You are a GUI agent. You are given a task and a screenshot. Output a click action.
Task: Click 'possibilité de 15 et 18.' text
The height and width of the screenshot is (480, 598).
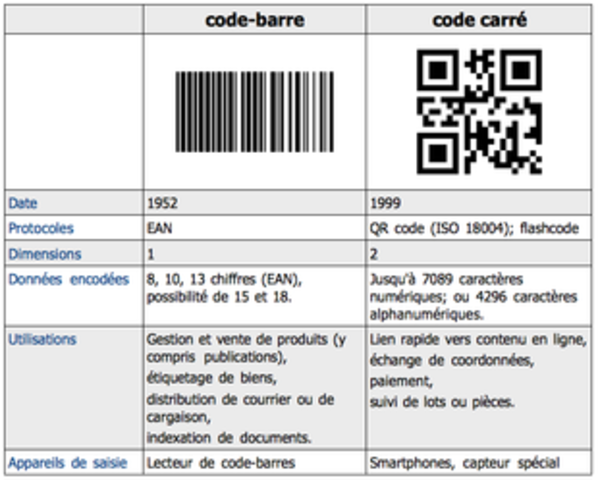[219, 297]
